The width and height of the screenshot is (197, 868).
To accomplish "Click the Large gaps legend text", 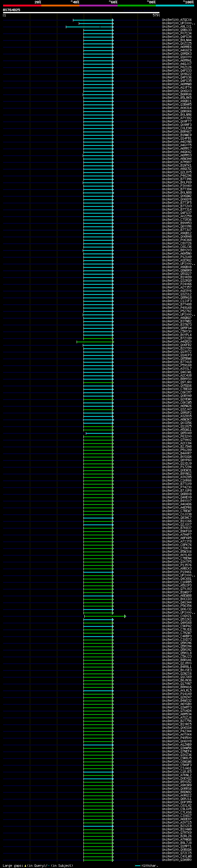I will 38,865.
